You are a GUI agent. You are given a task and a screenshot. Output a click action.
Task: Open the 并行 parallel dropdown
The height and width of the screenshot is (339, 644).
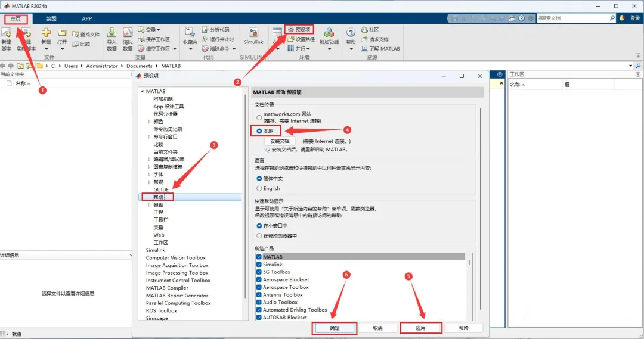pyautogui.click(x=308, y=49)
